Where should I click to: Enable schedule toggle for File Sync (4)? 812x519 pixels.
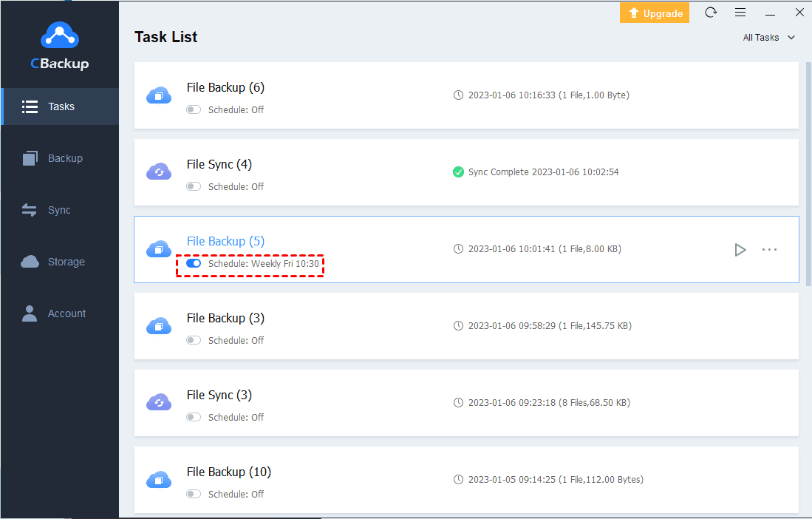click(194, 186)
